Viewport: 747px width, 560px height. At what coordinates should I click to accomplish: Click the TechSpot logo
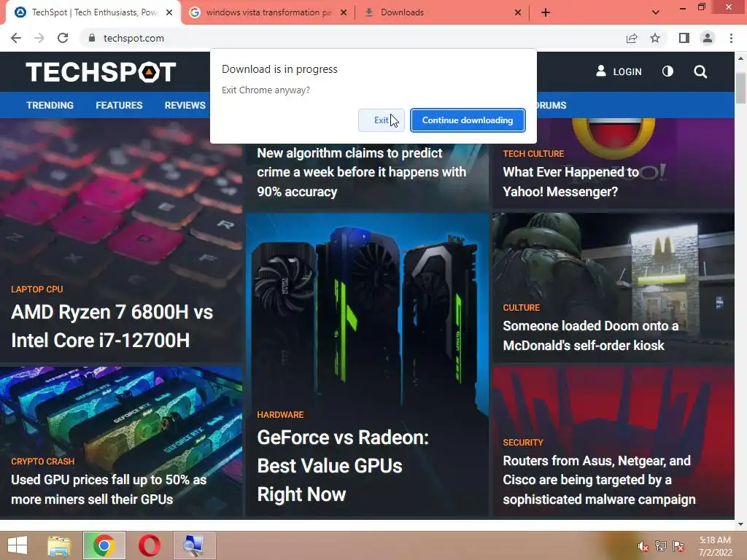click(101, 72)
